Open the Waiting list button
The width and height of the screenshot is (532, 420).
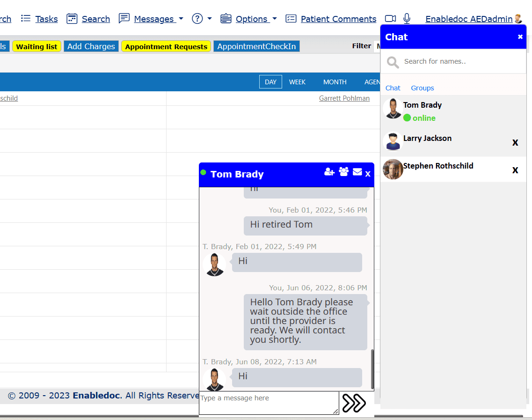click(37, 46)
